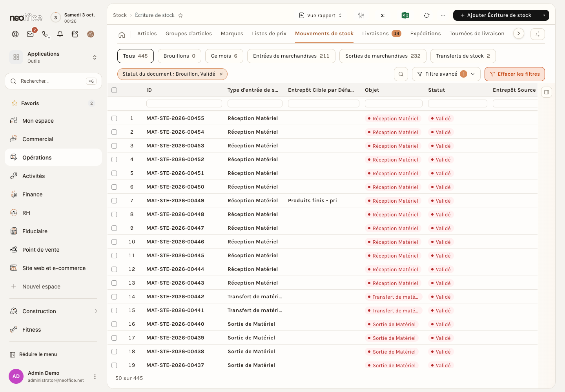
Task: Select checkbox for MAT-STE-2026-00446
Action: [114, 242]
